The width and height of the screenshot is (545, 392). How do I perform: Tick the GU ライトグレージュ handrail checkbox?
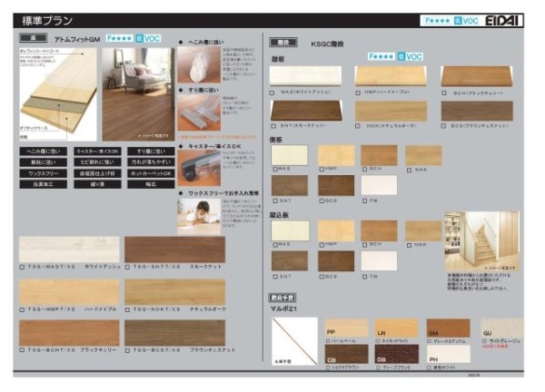[484, 341]
